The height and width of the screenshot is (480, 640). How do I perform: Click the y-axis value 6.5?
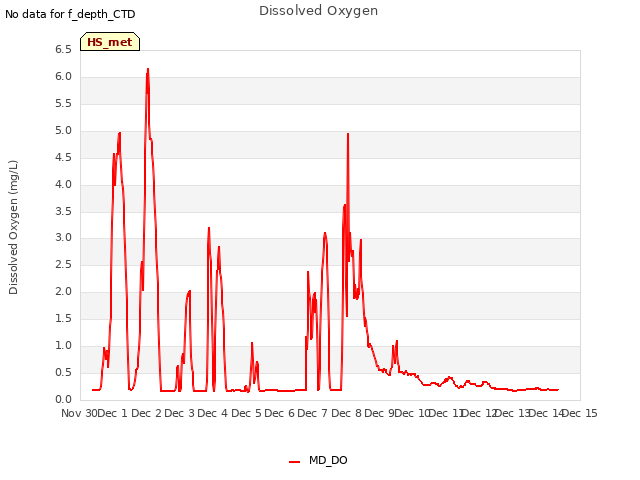(63, 50)
